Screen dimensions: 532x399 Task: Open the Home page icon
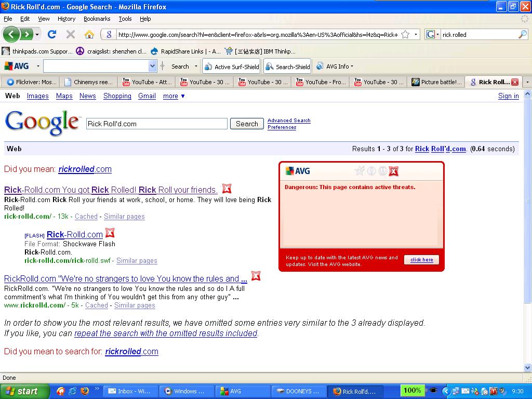89,34
